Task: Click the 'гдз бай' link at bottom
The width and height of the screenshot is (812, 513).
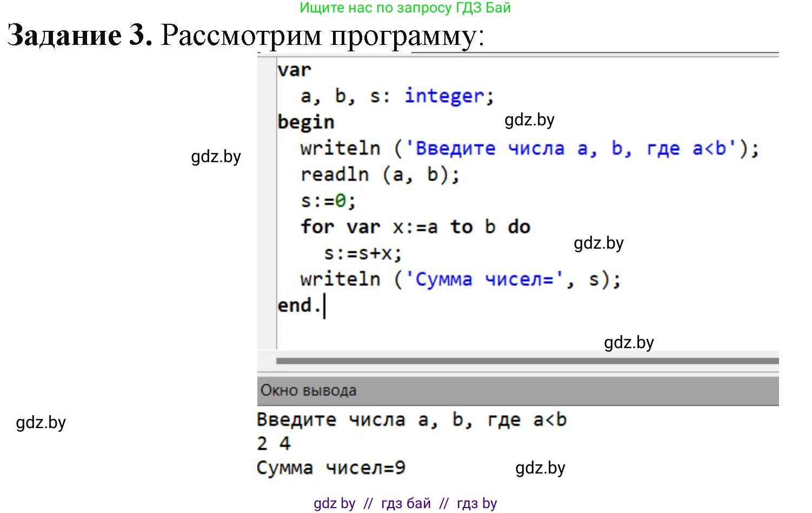Action: [x=406, y=503]
